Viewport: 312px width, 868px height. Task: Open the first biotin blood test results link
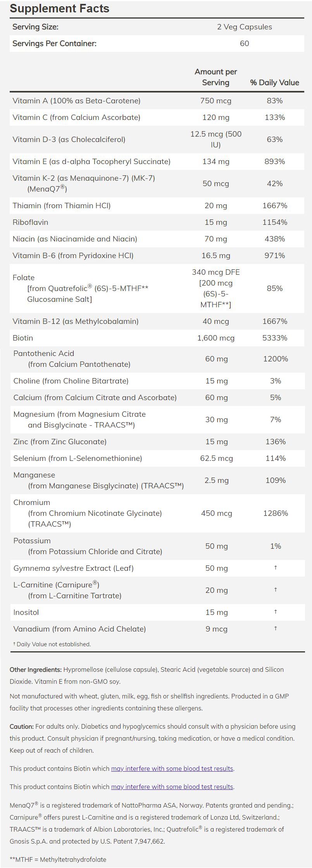172,768
